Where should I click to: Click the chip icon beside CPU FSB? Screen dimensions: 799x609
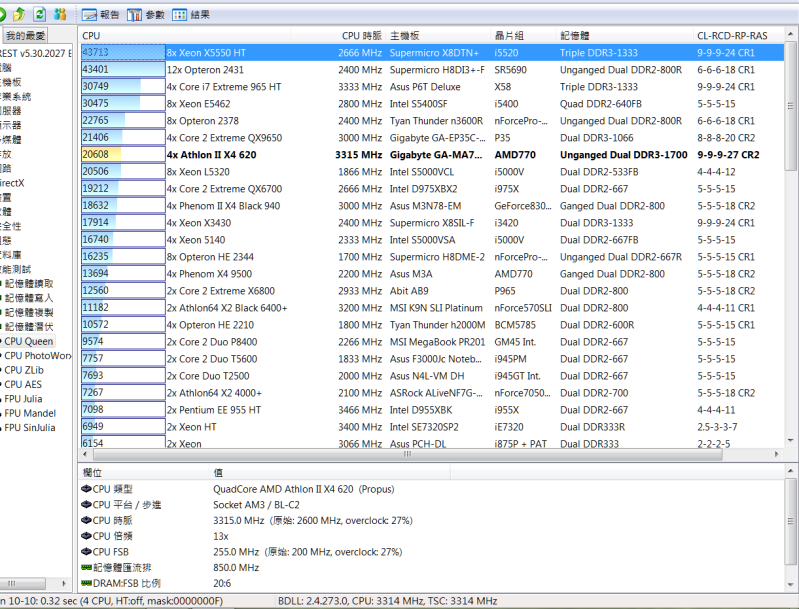(x=86, y=551)
